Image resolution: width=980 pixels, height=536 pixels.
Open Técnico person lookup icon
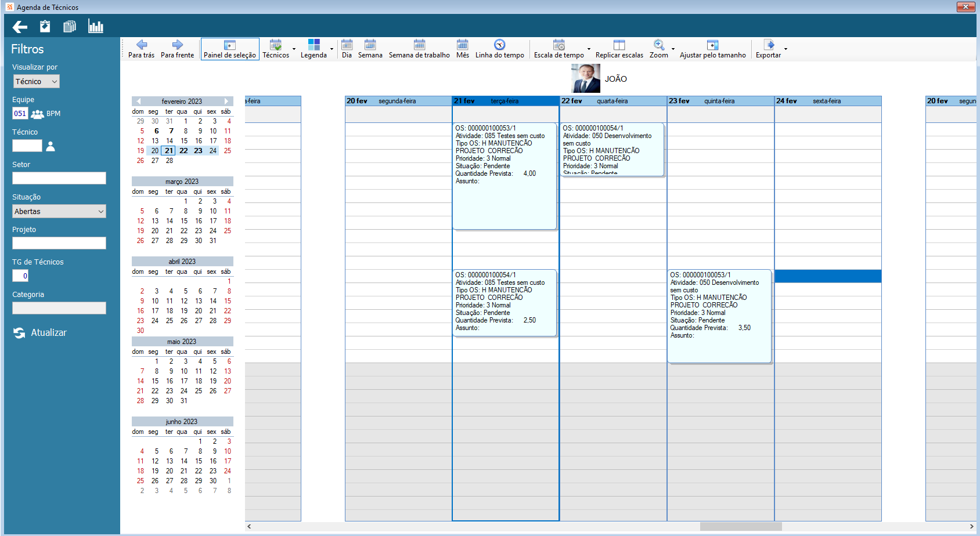[x=51, y=146]
